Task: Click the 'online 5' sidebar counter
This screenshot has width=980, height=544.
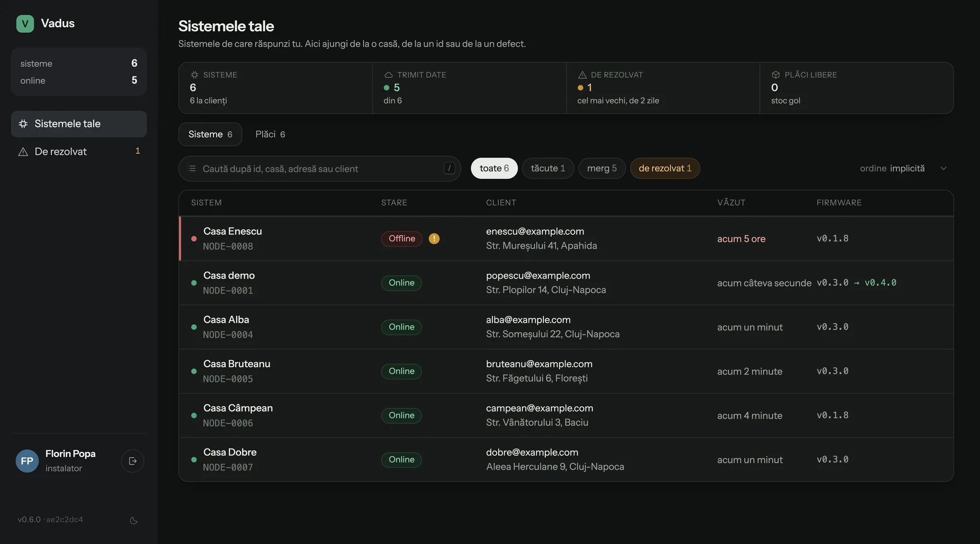Action: click(78, 80)
